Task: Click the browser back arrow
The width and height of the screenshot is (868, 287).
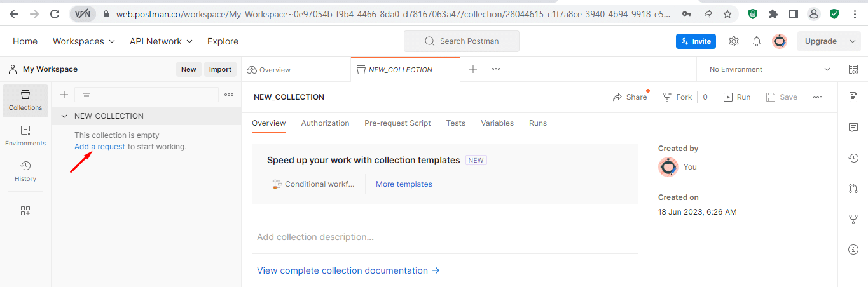Action: click(14, 13)
